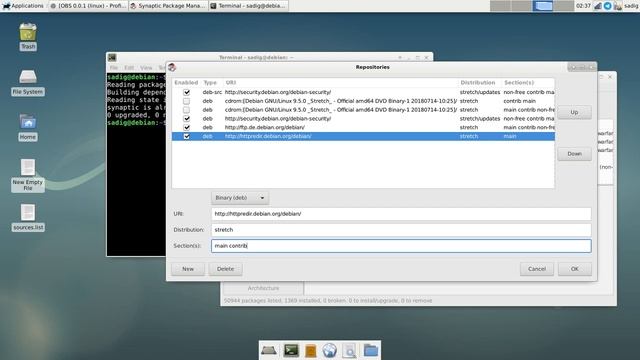Switch to the first workspace in pager
Screen dimensions: 640x360
point(500,6)
